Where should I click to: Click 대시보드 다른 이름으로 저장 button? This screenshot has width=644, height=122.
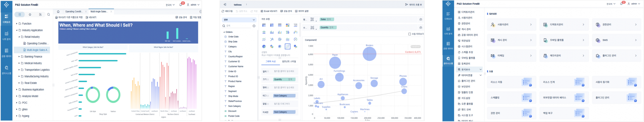click(x=69, y=17)
